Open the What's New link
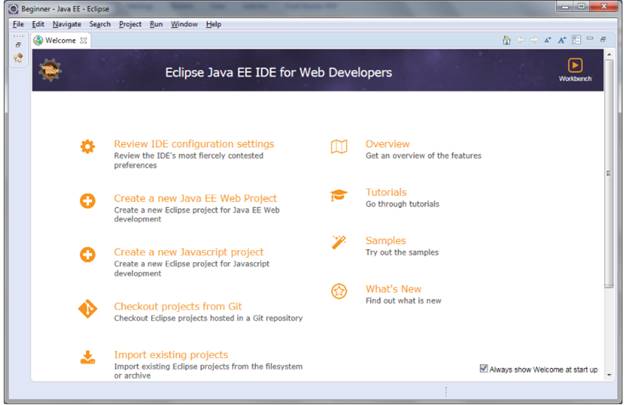This screenshot has height=405, width=624. pos(393,288)
